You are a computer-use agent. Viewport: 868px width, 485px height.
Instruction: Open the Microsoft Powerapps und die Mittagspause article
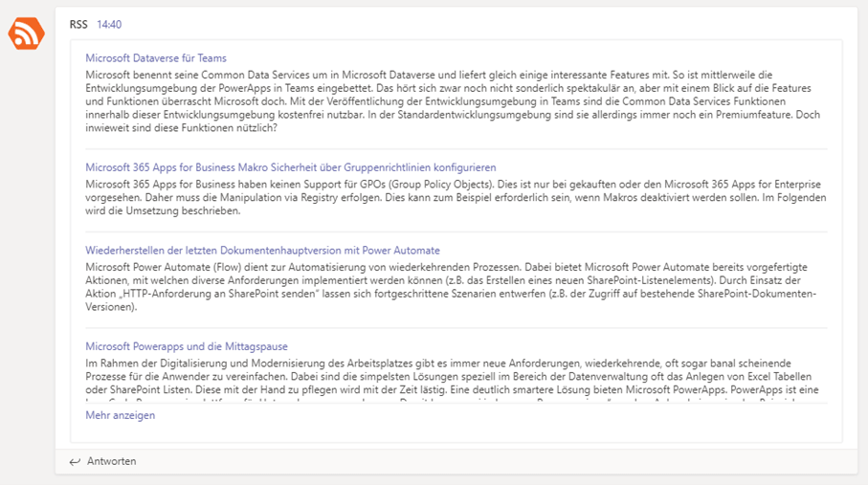pyautogui.click(x=187, y=346)
